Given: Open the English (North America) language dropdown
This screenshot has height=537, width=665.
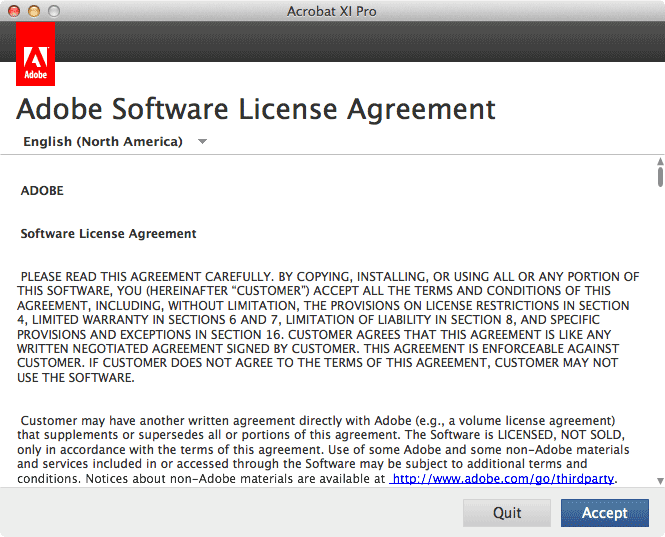Looking at the screenshot, I should (115, 141).
